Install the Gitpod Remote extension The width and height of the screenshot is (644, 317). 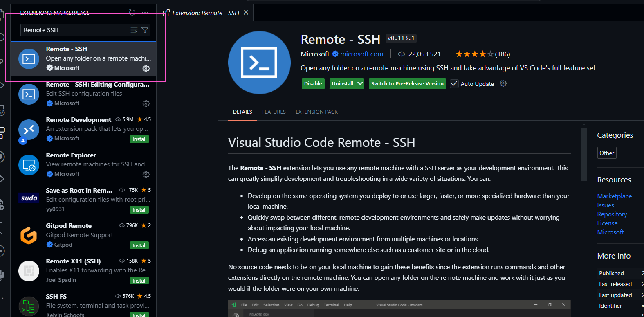click(x=139, y=245)
